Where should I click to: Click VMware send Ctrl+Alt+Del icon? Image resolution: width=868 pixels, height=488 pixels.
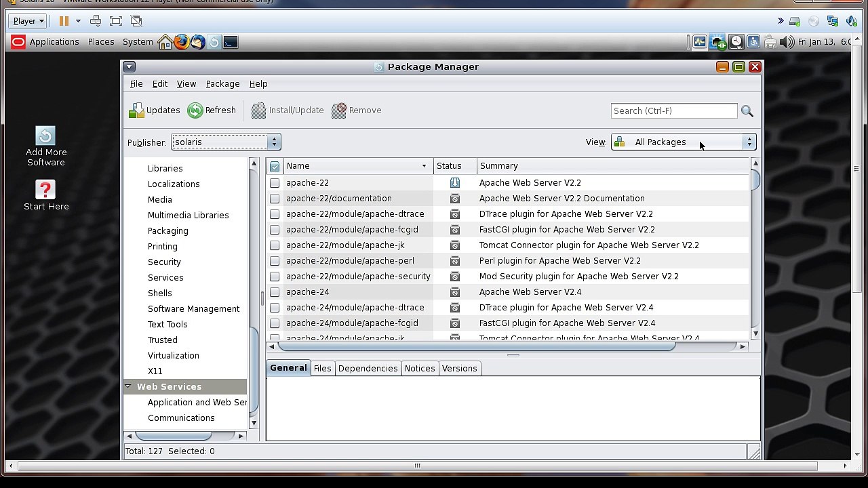96,21
